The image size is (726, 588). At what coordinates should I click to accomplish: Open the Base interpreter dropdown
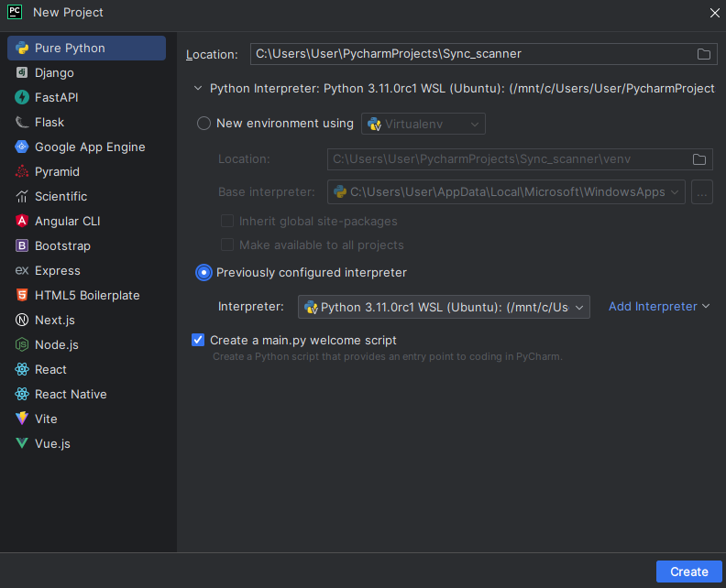(x=506, y=192)
